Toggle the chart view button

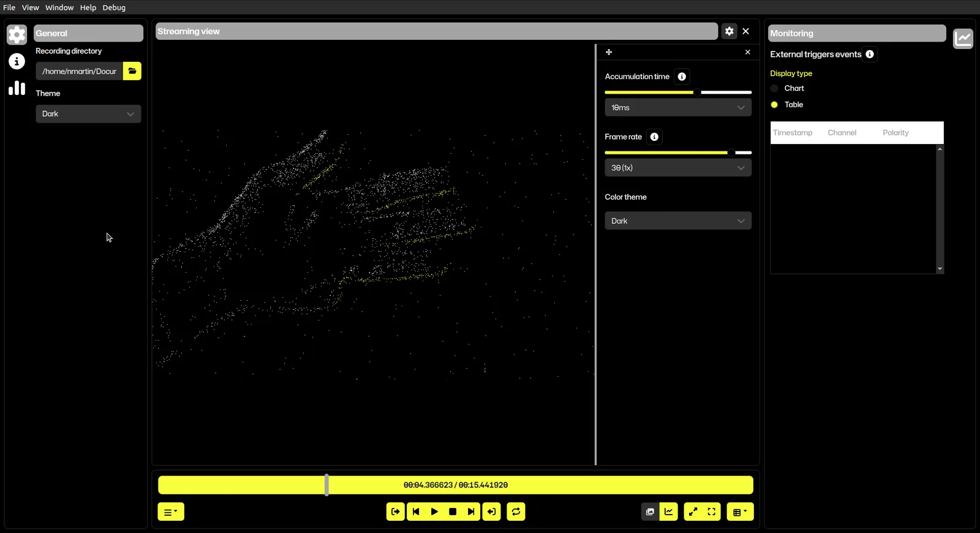point(669,512)
